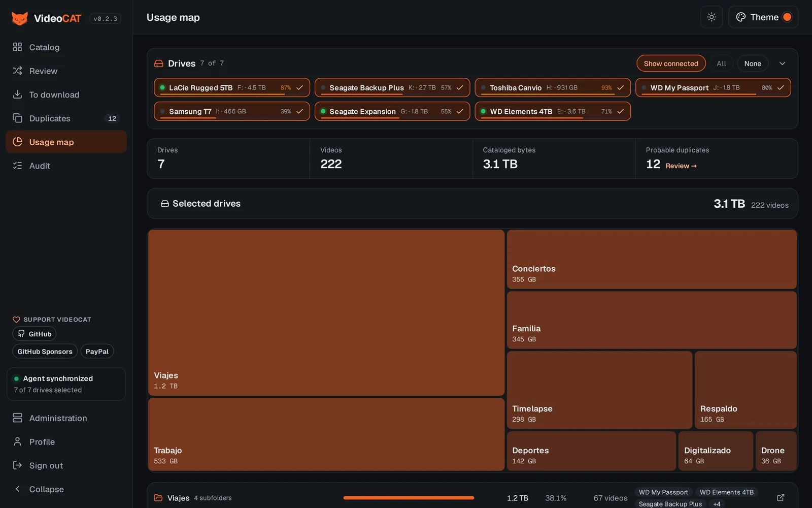Deselect the Toshiba Canvio drive chip
Viewport: 812px width, 508px height.
pyautogui.click(x=553, y=87)
